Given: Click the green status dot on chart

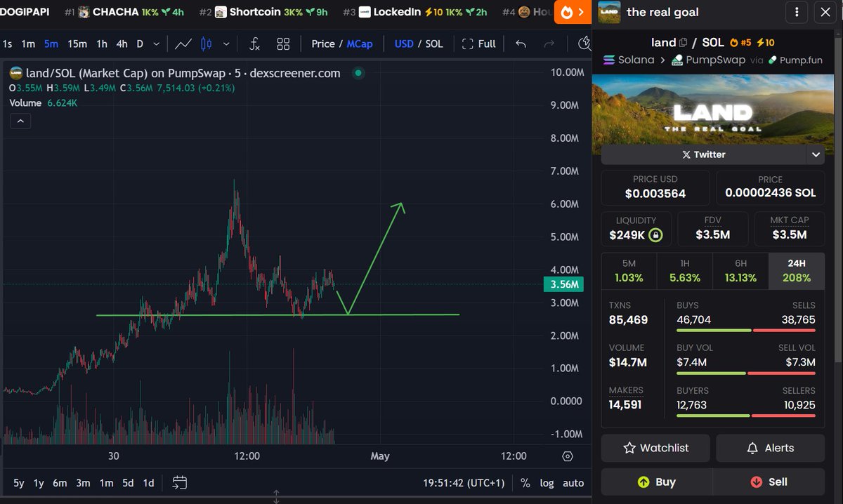Looking at the screenshot, I should pos(358,72).
